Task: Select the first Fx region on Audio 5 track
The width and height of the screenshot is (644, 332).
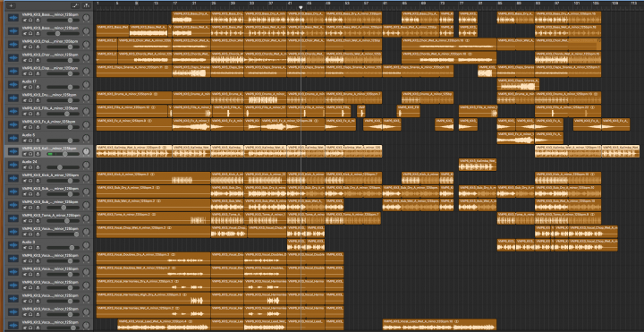Action: point(515,138)
